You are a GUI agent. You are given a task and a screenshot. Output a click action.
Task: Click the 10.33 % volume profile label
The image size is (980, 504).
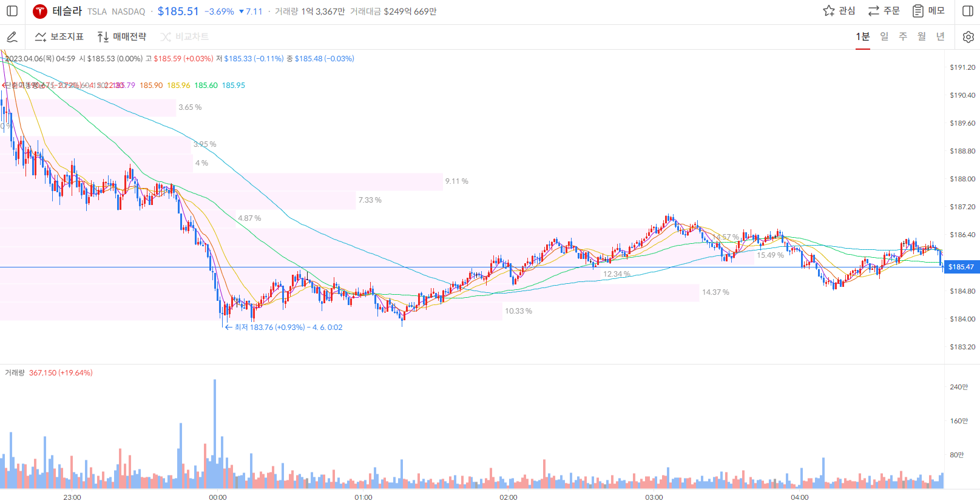[x=518, y=311]
